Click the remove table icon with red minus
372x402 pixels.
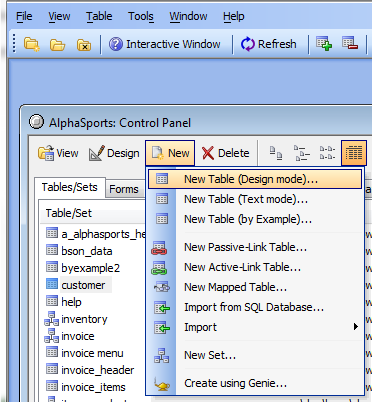point(350,44)
